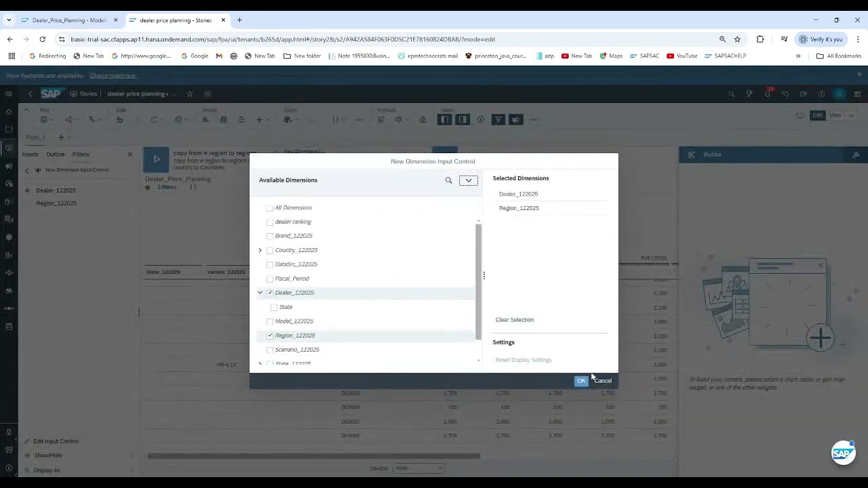Check the Model_122025 checkbox

tap(270, 322)
